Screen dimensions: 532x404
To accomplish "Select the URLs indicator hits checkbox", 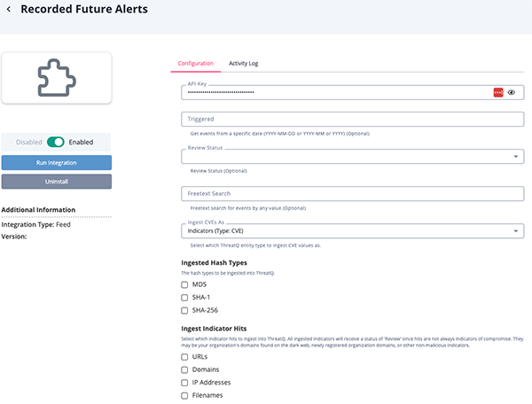I will [184, 356].
